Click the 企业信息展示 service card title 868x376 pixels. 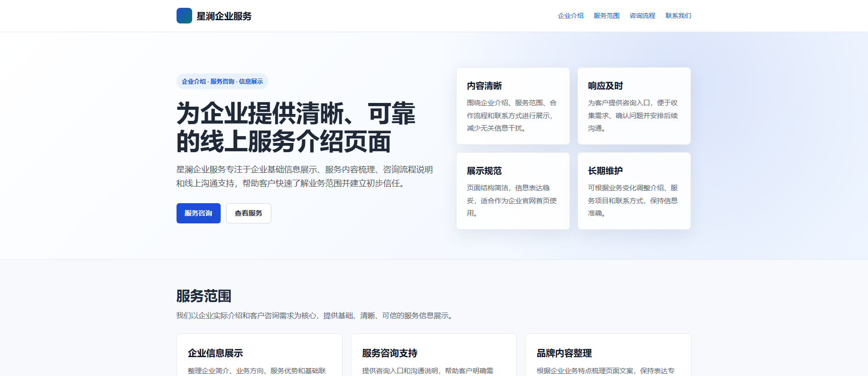click(x=215, y=353)
